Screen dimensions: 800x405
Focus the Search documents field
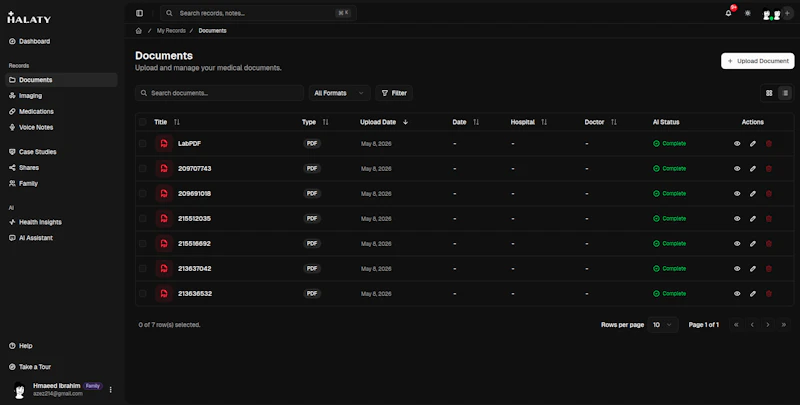[x=219, y=93]
